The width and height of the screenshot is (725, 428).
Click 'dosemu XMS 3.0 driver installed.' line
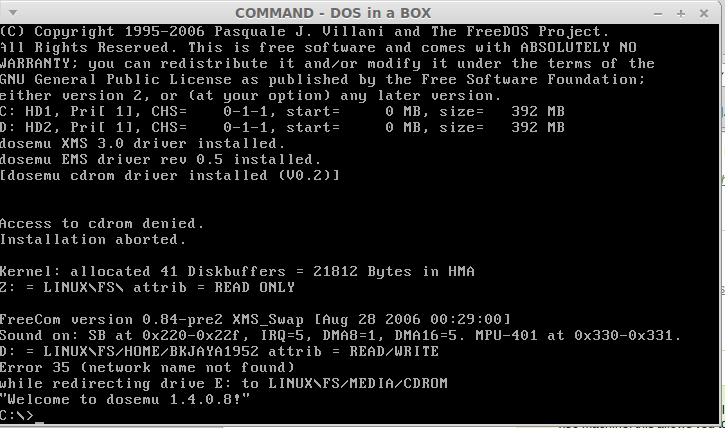pos(142,143)
